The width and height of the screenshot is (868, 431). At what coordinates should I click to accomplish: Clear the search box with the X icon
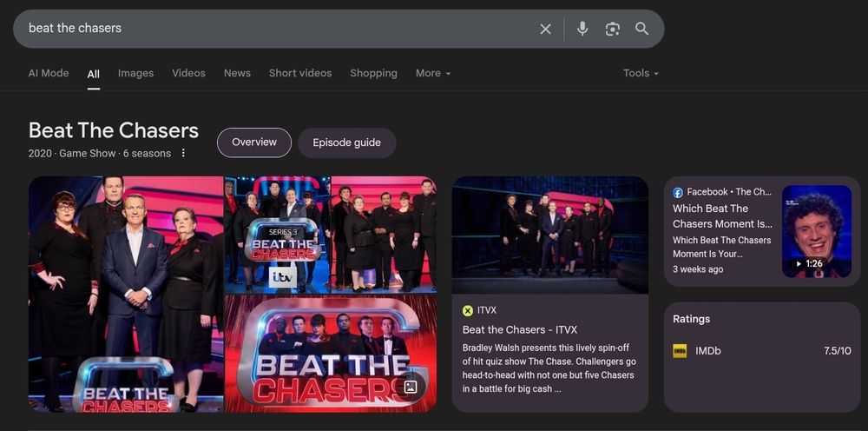(x=545, y=29)
